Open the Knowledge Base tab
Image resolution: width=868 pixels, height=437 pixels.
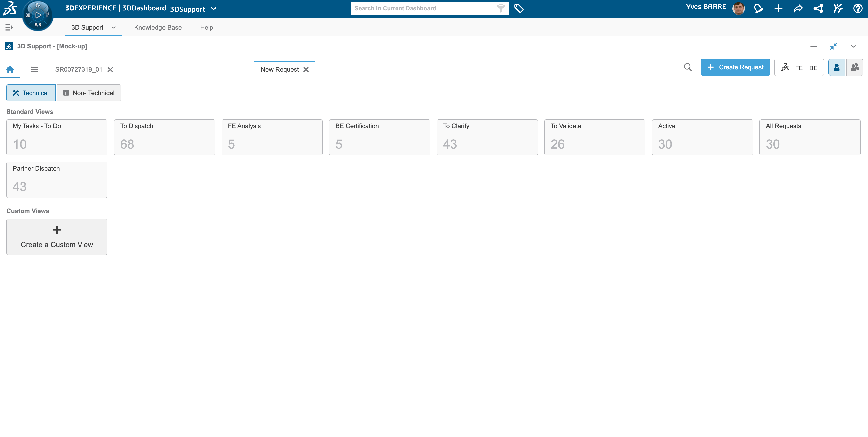coord(158,28)
